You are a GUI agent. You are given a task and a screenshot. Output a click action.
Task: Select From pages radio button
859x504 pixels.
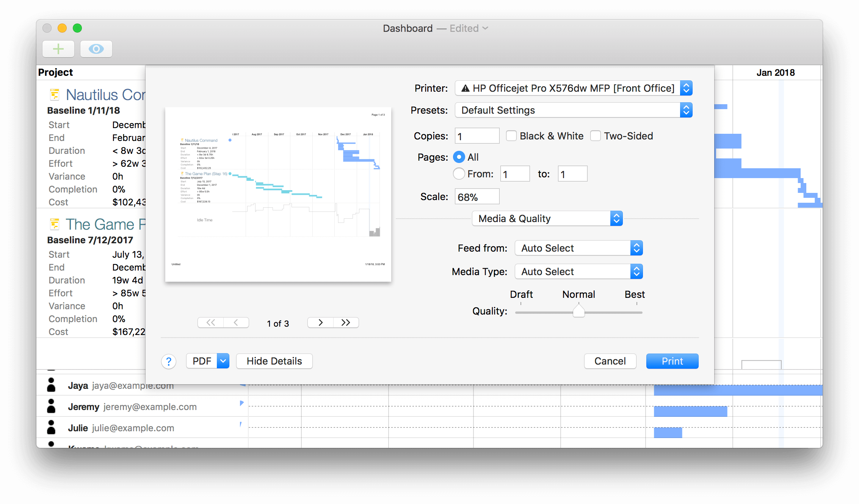(459, 175)
